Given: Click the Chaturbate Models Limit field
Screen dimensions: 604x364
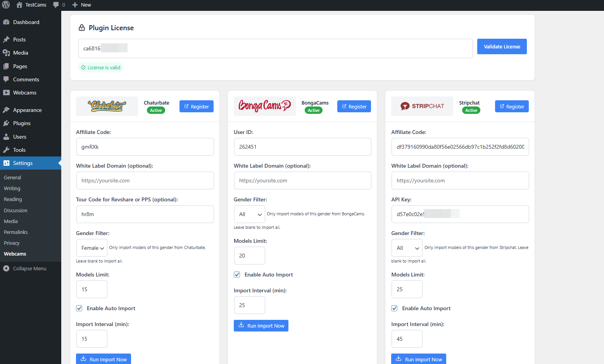Looking at the screenshot, I should (92, 289).
